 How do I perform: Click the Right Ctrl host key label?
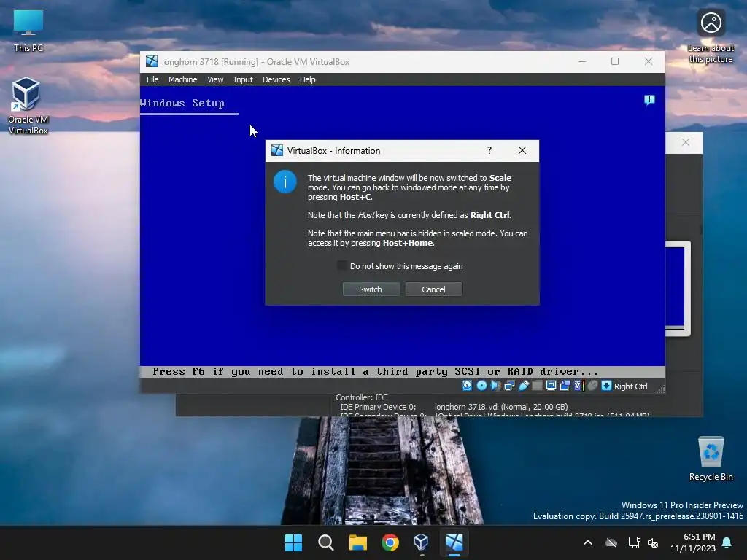click(x=631, y=386)
